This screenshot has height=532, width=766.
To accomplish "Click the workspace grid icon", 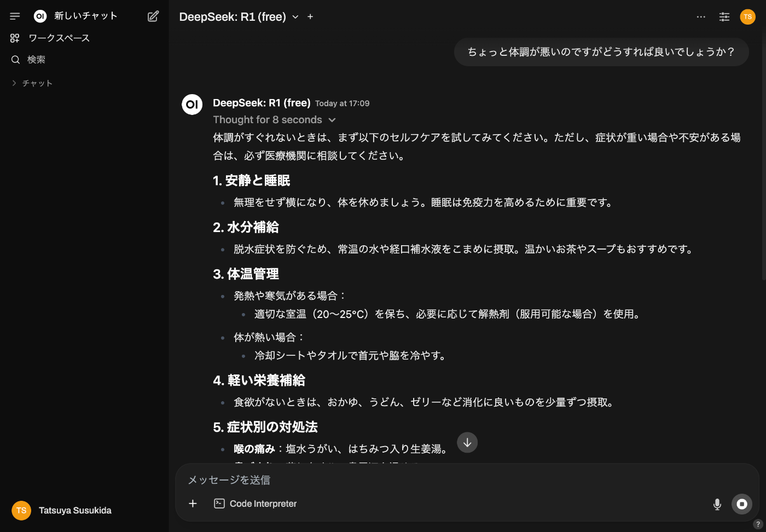I will (15, 38).
